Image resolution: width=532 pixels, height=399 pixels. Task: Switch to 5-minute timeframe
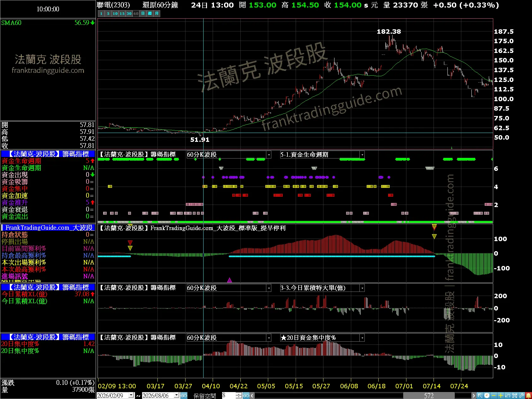click(x=108, y=14)
